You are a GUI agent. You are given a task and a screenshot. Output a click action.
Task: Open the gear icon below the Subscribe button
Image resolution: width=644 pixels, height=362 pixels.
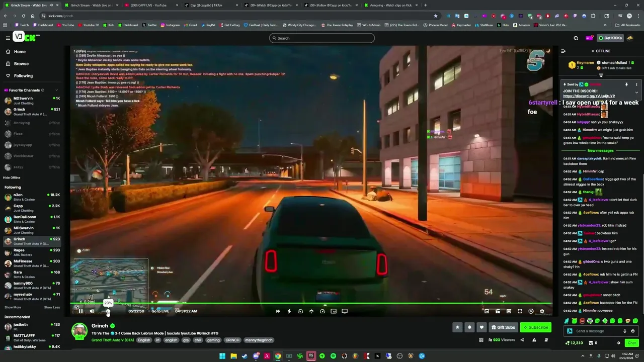(x=546, y=340)
